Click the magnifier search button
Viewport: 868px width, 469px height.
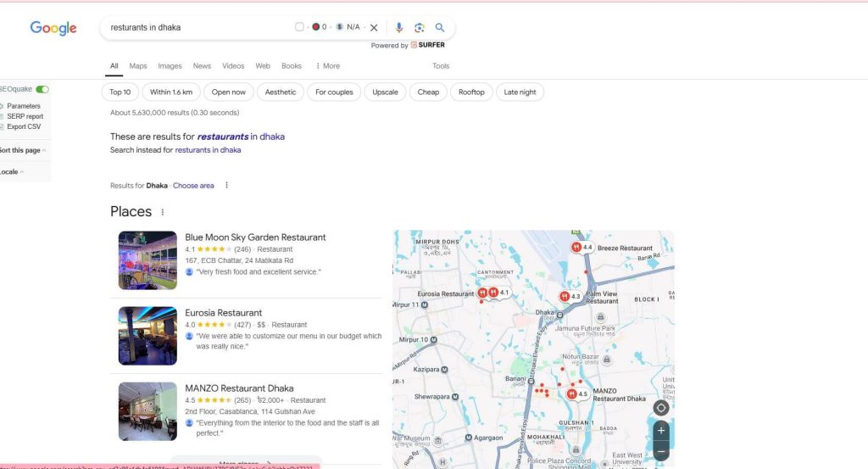pos(440,27)
